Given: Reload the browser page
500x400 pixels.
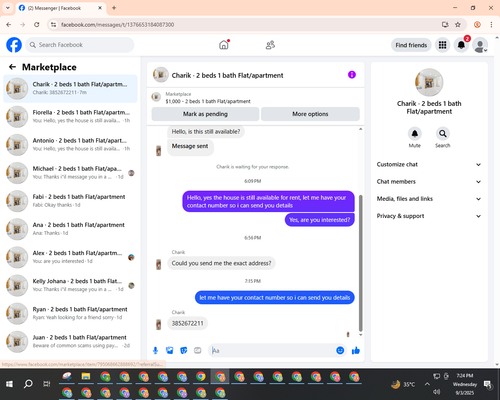Looking at the screenshot, I should (x=37, y=25).
